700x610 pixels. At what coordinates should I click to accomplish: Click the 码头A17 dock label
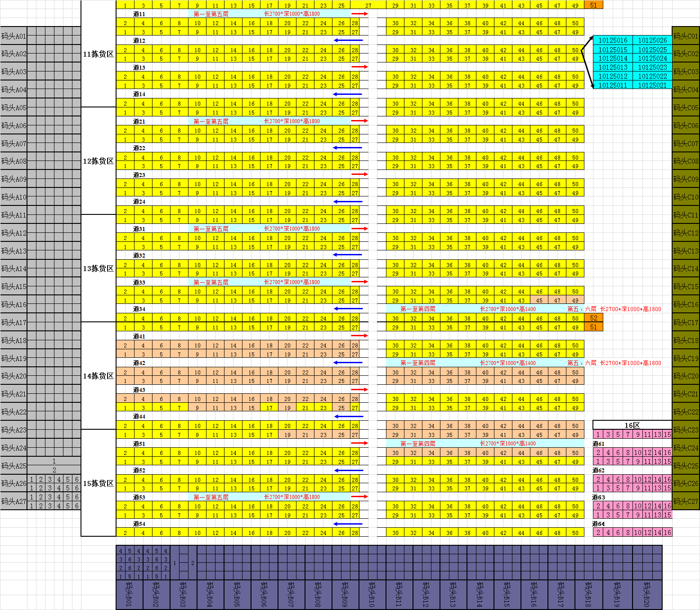click(13, 322)
